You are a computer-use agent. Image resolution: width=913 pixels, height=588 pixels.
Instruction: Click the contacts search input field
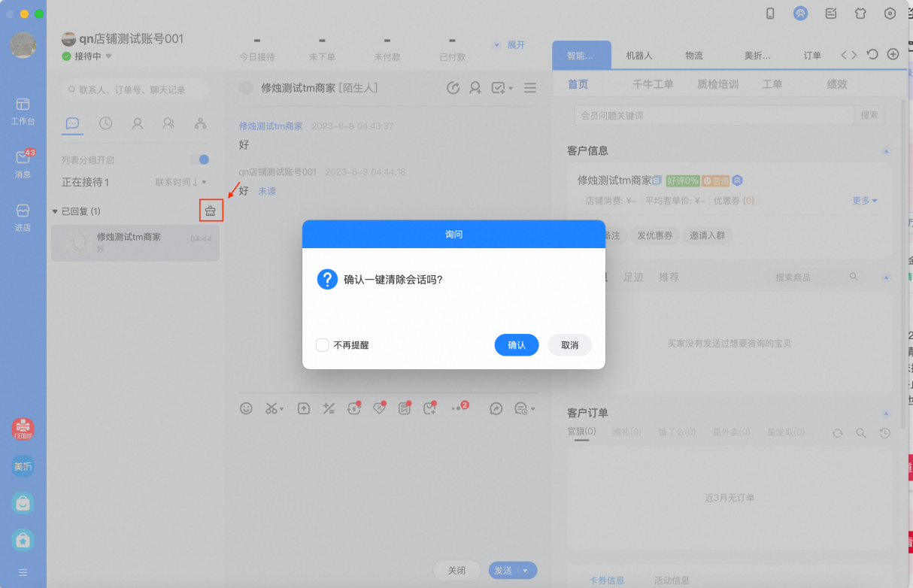pyautogui.click(x=135, y=89)
